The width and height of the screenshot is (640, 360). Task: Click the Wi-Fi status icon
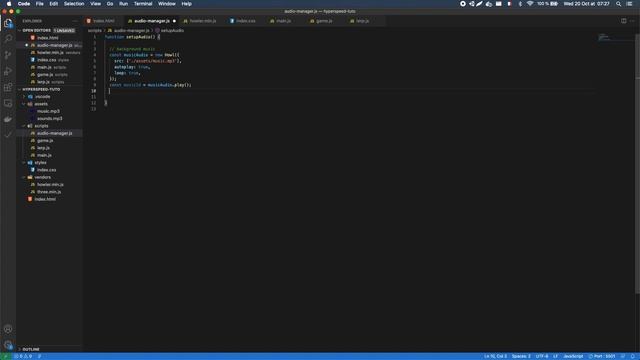[530, 4]
